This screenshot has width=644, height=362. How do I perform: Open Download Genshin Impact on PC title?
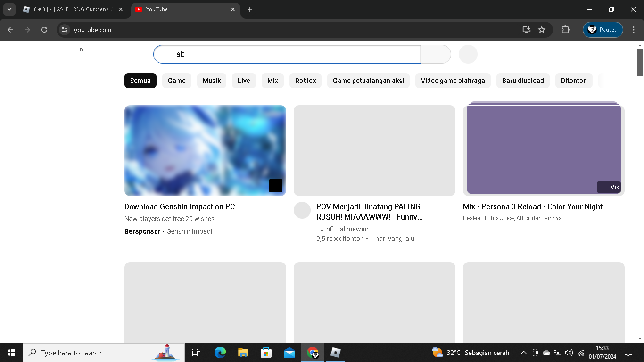tap(180, 206)
